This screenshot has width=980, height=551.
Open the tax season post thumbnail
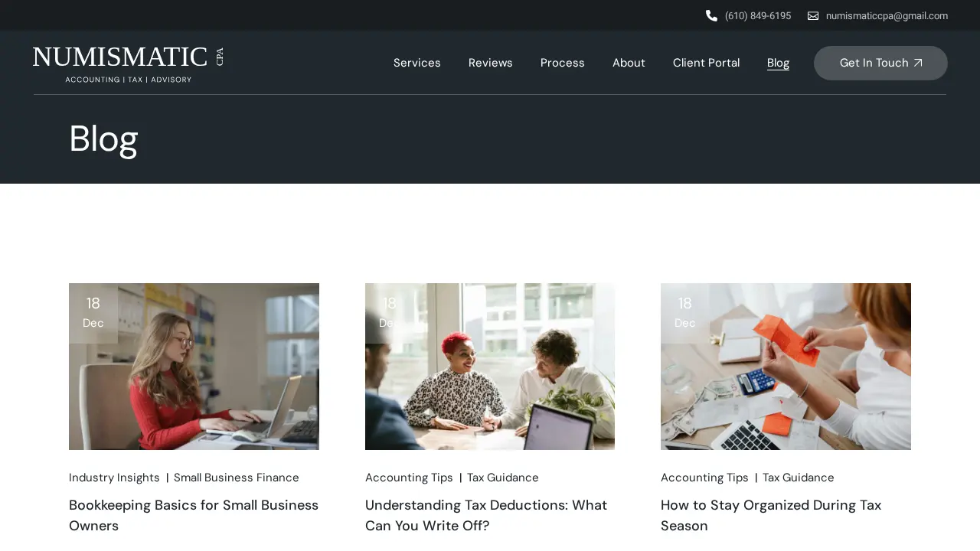(786, 367)
